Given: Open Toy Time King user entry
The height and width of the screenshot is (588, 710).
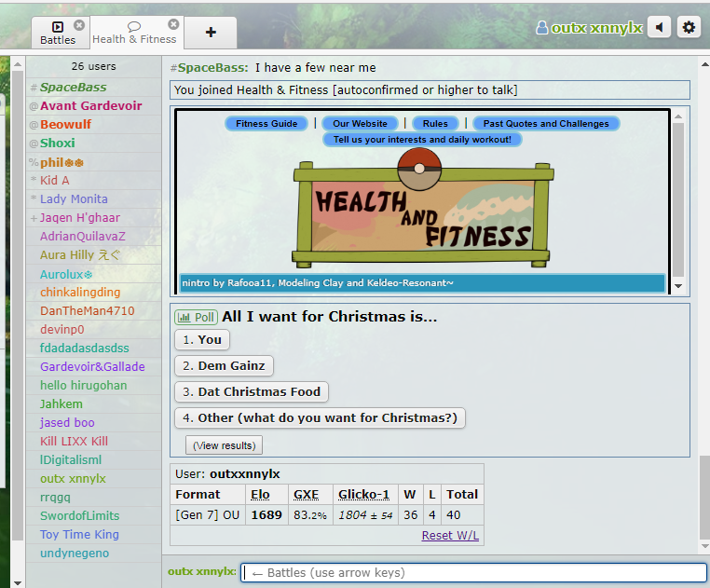Looking at the screenshot, I should pos(94,535).
